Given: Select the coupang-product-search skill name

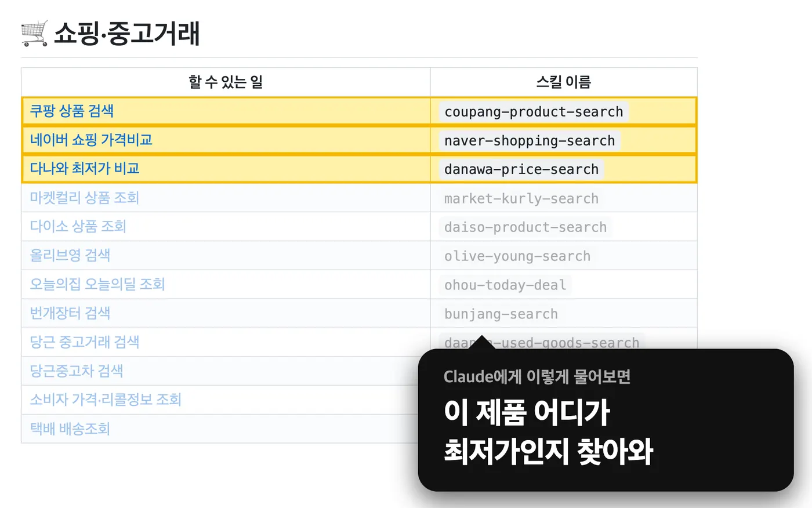Looking at the screenshot, I should point(534,111).
